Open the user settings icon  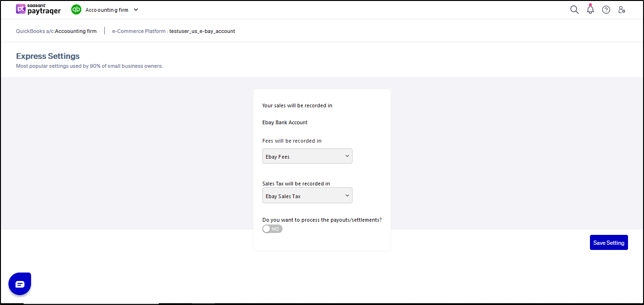click(621, 10)
